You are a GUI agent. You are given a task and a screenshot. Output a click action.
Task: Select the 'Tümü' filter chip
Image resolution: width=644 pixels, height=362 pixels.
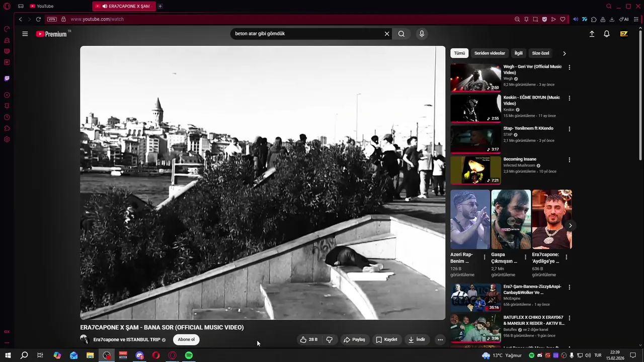[x=459, y=53]
